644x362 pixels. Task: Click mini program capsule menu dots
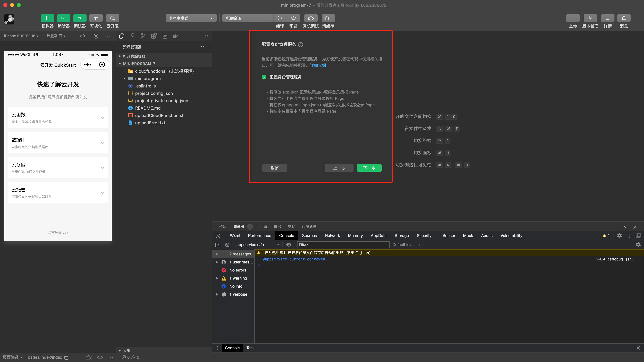(88, 65)
